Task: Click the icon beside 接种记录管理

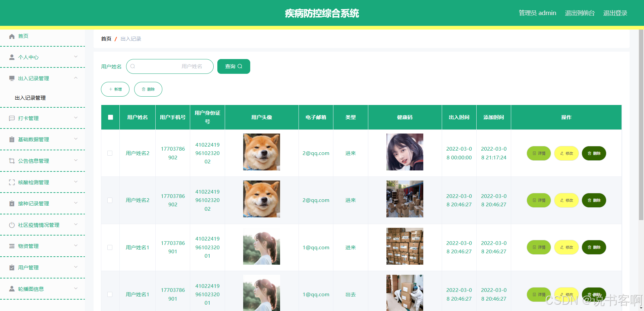Action: pos(12,203)
